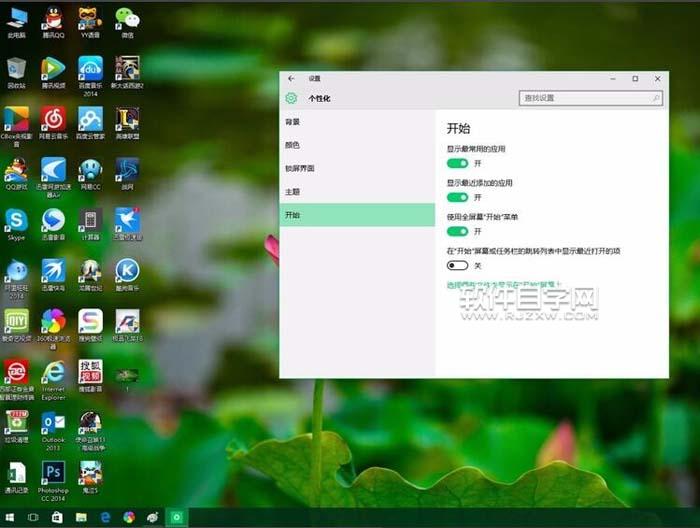This screenshot has width=700, height=528.
Task: Open the 此电脑 desktop icon
Action: [17, 22]
